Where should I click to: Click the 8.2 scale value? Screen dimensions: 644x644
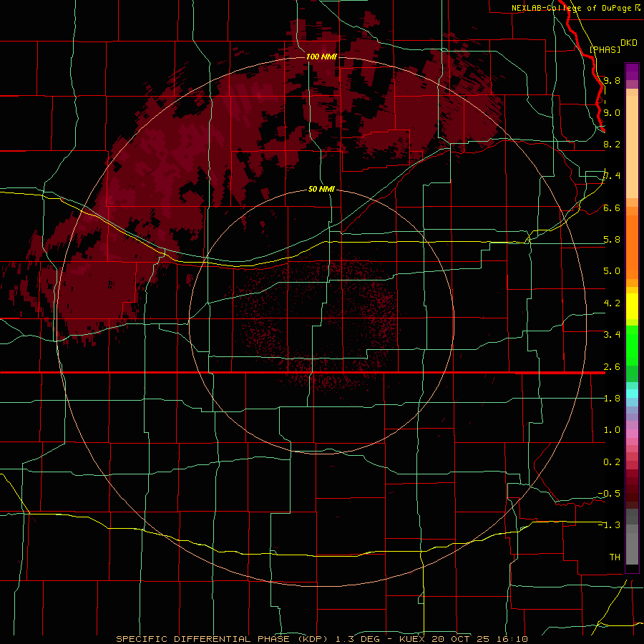click(x=612, y=144)
